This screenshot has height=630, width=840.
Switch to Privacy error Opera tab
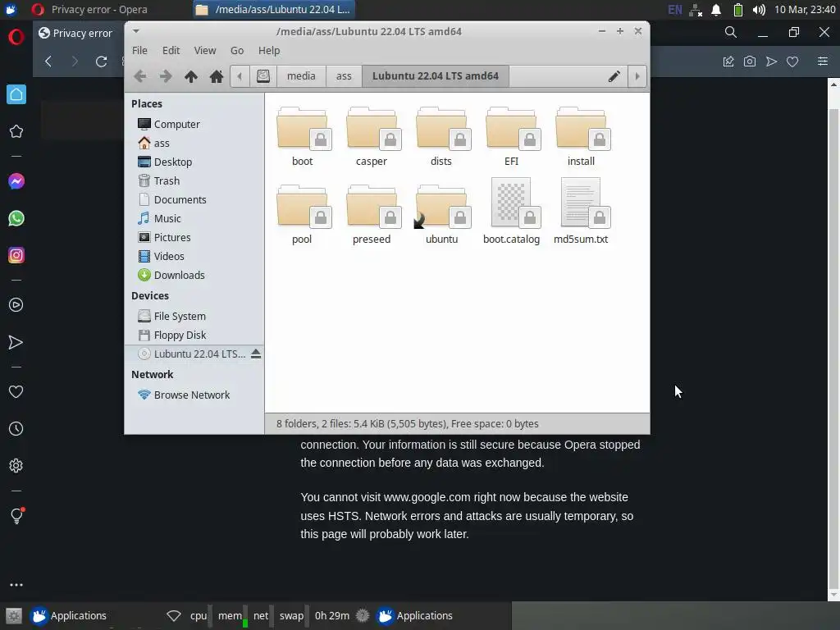(78, 33)
